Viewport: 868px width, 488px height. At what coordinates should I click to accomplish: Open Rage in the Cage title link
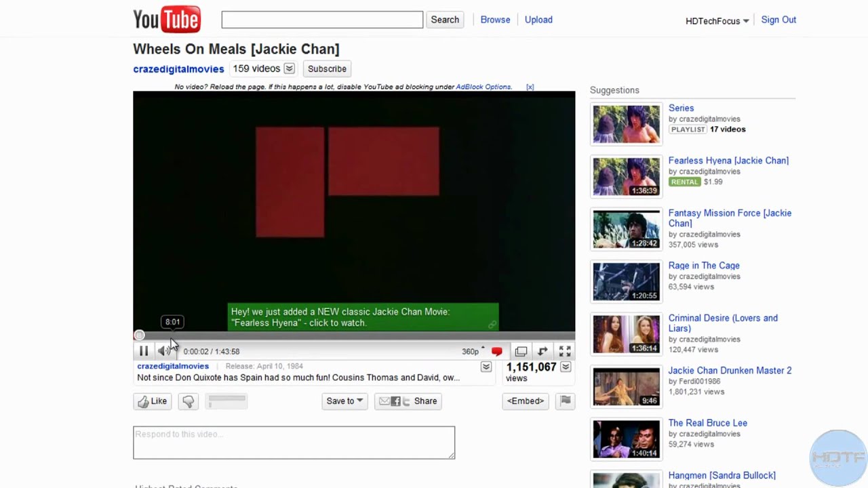[704, 266]
